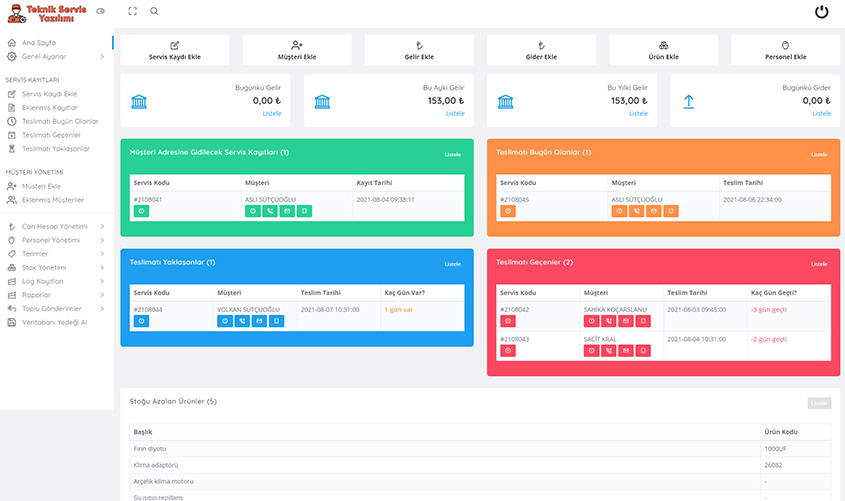The height and width of the screenshot is (501, 845).
Task: Call ASLI SÜTÇÜOĞLU with green phone icon
Action: click(270, 211)
